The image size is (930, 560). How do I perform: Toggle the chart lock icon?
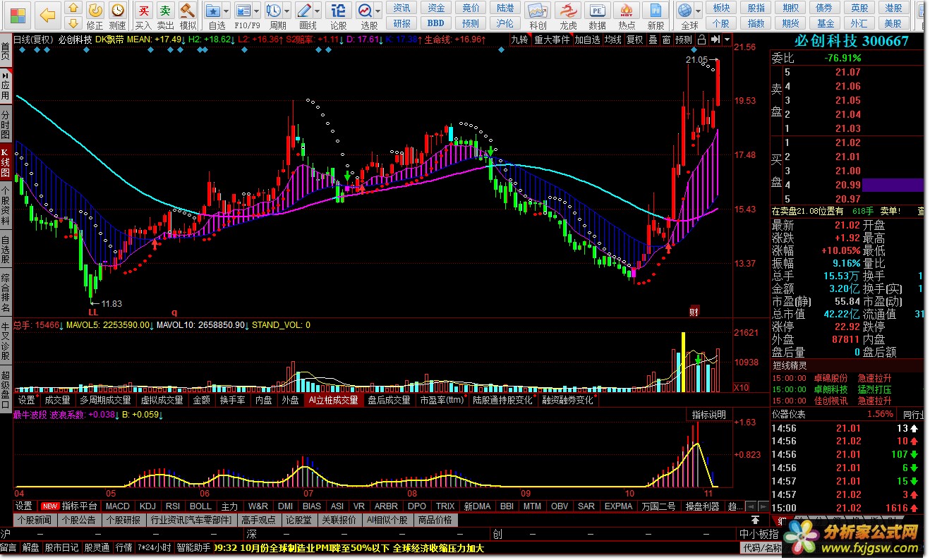[702, 40]
